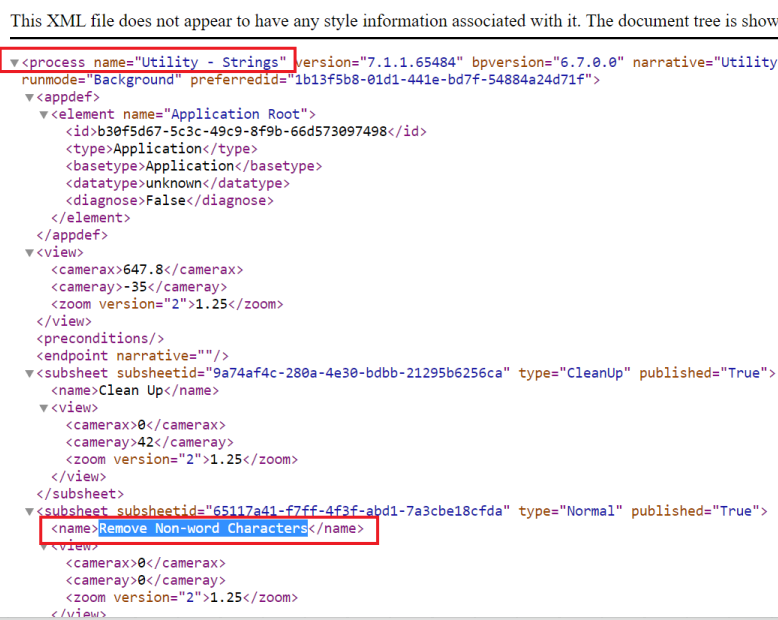Click the zoom 1.25 line below cameray -35
Viewport: 778px width, 620px height.
(167, 304)
